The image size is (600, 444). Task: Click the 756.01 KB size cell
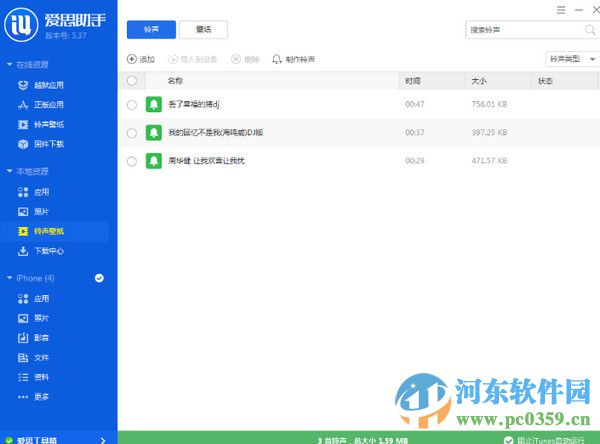point(489,104)
